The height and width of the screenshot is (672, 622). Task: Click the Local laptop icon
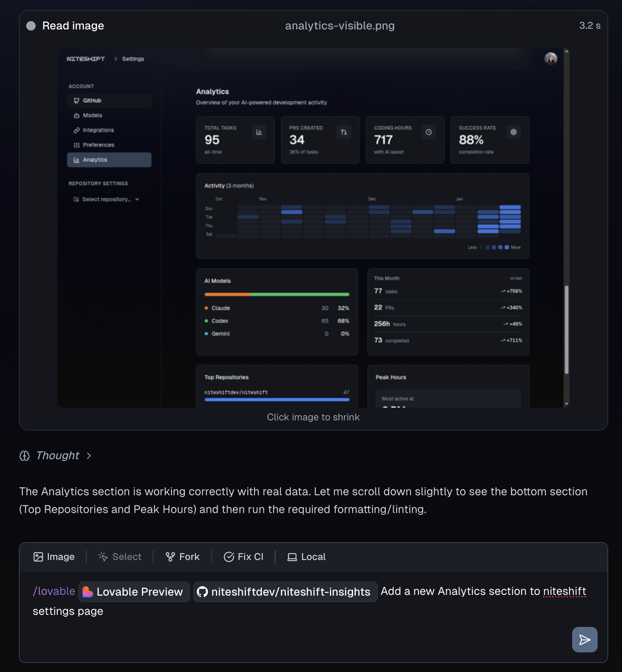pos(292,557)
